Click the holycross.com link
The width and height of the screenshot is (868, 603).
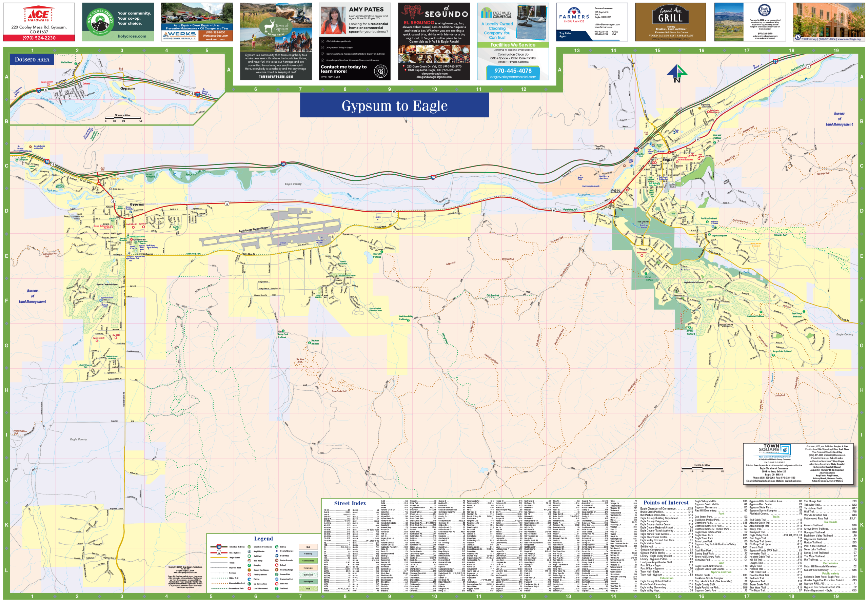(132, 36)
